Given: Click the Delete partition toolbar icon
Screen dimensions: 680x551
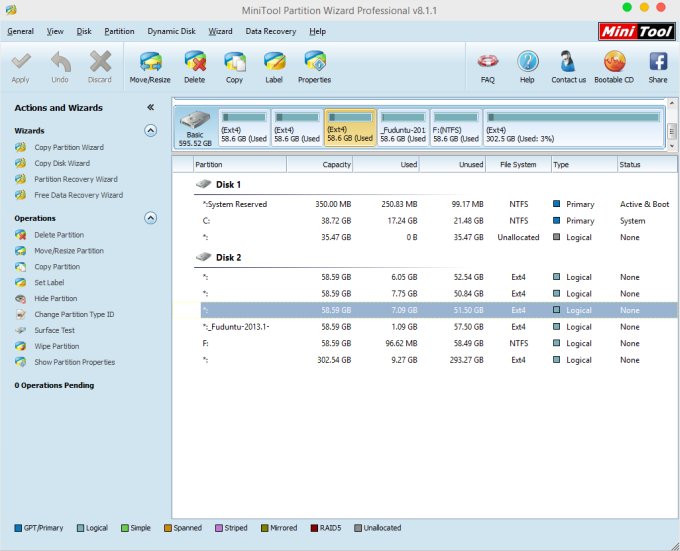Looking at the screenshot, I should (x=195, y=62).
